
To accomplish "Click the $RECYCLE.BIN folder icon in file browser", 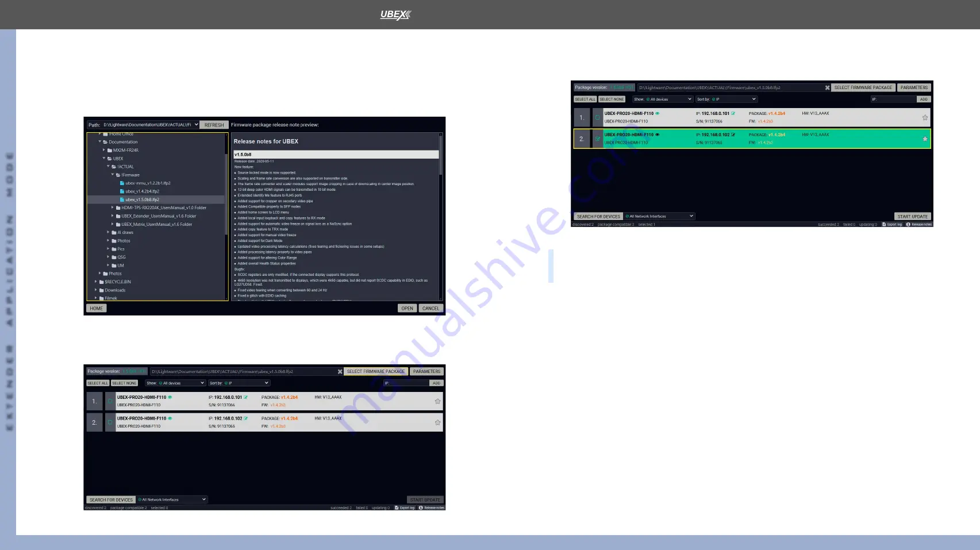I will click(102, 282).
